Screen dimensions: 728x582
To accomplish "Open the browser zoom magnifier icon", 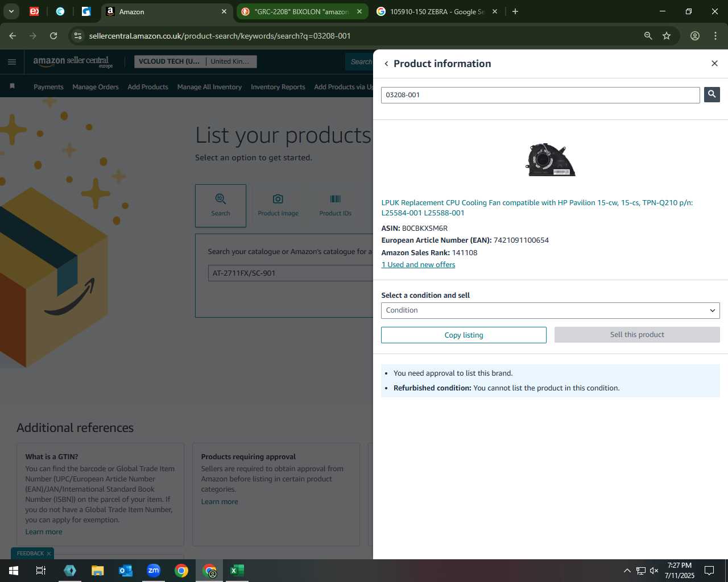I will 648,36.
